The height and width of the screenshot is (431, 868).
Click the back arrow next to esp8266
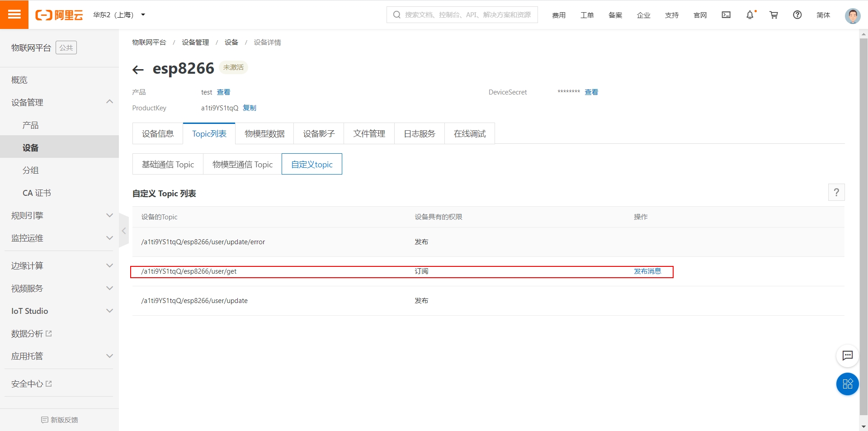point(138,69)
